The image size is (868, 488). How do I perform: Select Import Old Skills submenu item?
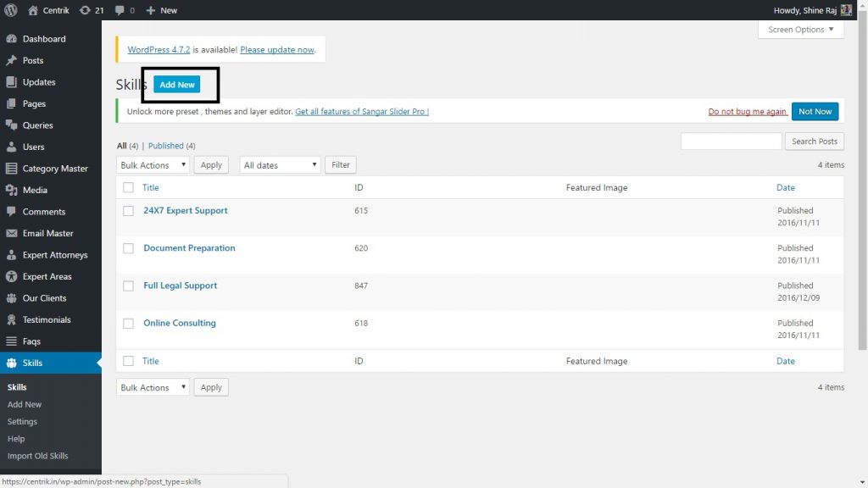(37, 456)
